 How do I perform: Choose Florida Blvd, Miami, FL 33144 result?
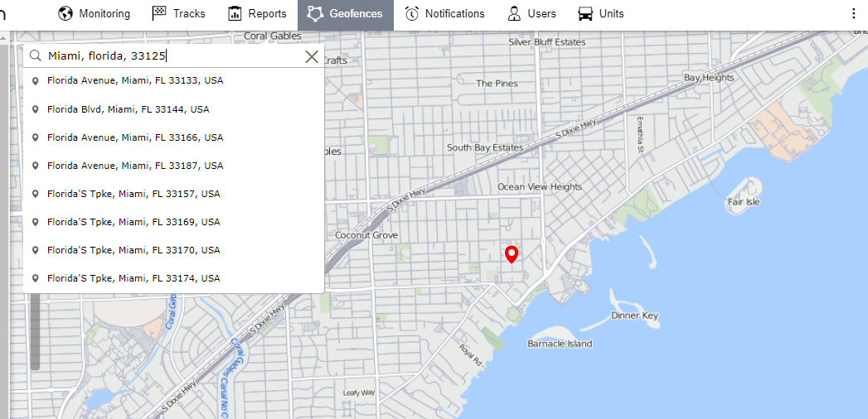(128, 109)
